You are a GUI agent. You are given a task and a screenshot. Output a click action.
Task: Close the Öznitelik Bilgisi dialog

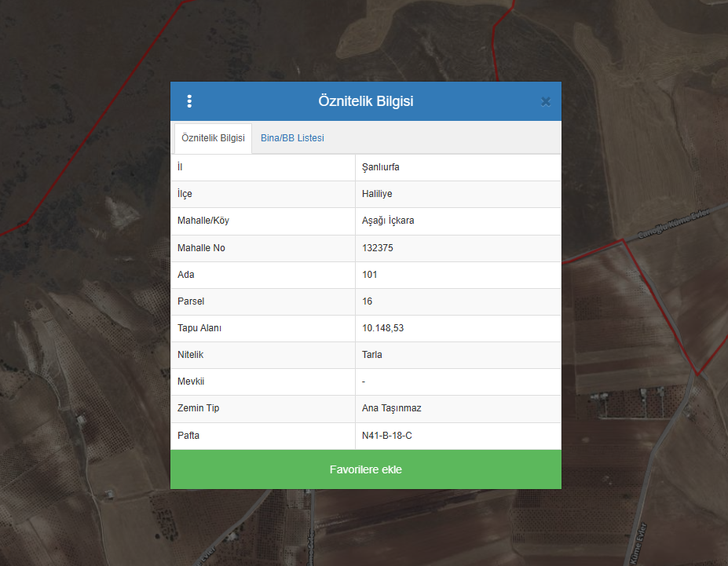point(546,101)
